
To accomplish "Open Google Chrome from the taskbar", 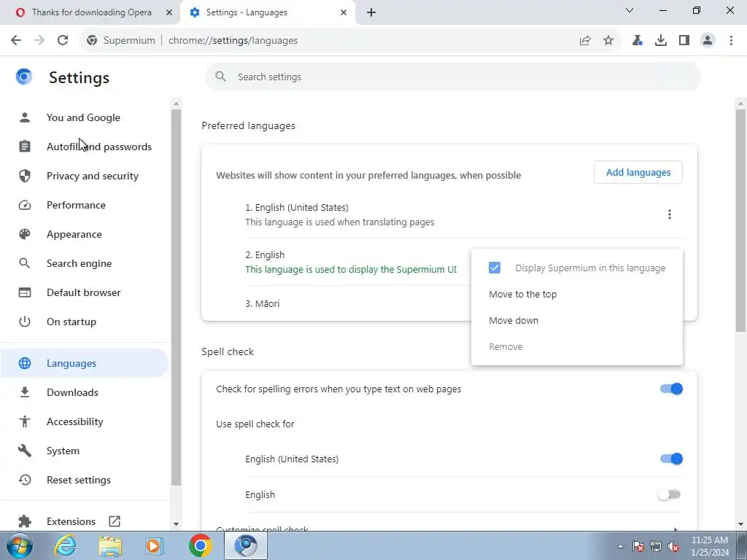I will pos(200,545).
